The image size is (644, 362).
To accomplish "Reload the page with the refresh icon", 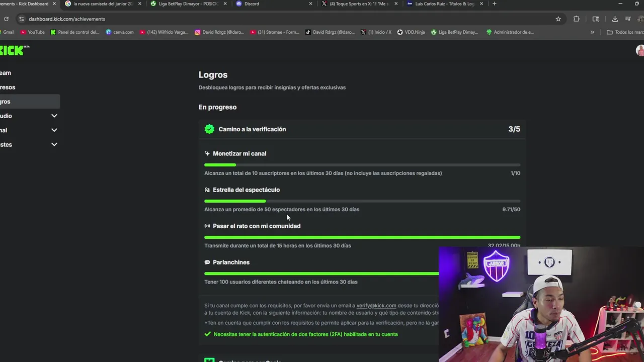I will click(6, 19).
